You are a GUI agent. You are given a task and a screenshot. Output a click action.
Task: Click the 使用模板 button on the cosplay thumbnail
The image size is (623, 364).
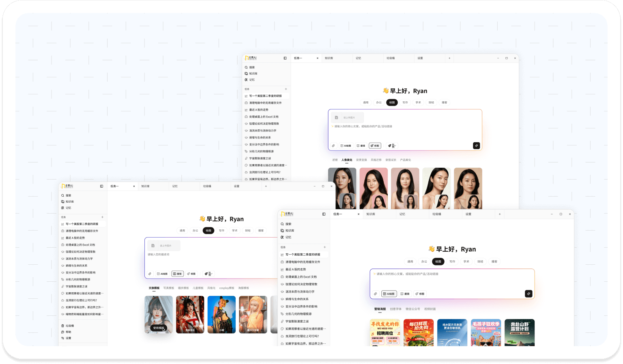pyautogui.click(x=158, y=328)
